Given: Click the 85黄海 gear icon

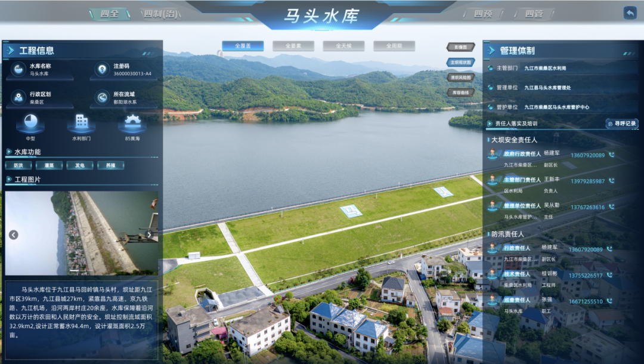Looking at the screenshot, I should (x=132, y=122).
